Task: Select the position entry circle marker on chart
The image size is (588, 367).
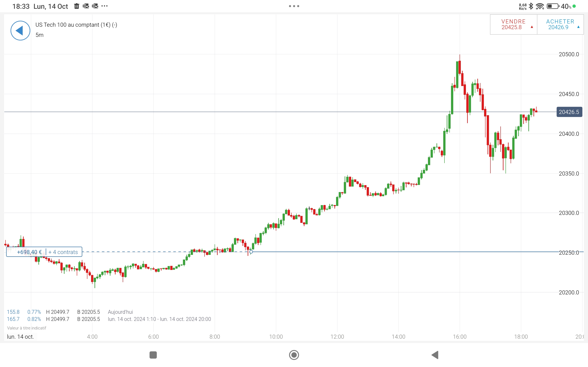Action: (251, 252)
